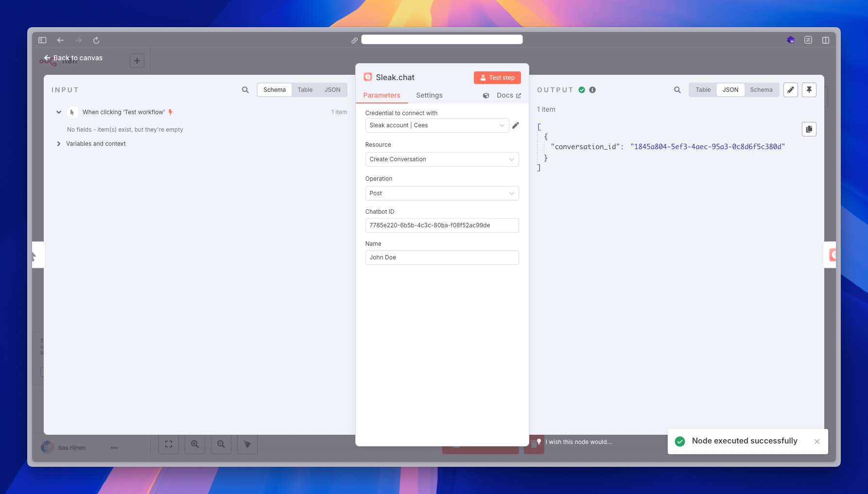The image size is (868, 494).
Task: Switch INPUT view to Table
Action: click(x=305, y=90)
